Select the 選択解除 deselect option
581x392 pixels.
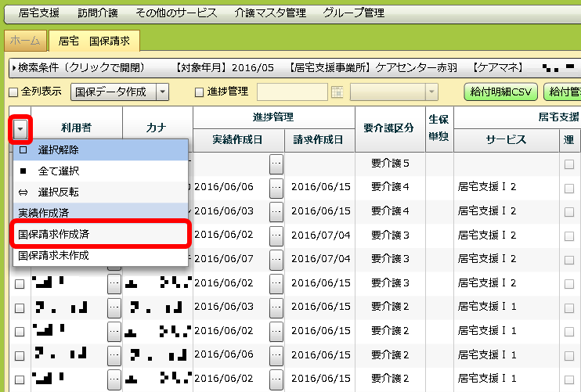pos(58,149)
